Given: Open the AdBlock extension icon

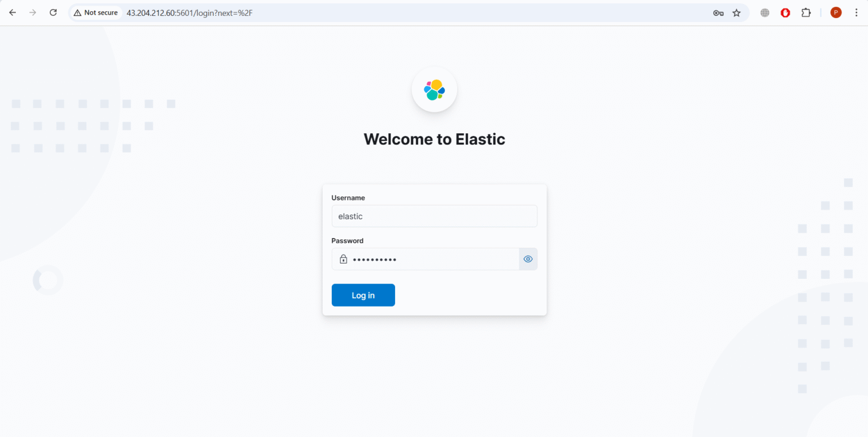Looking at the screenshot, I should click(785, 12).
